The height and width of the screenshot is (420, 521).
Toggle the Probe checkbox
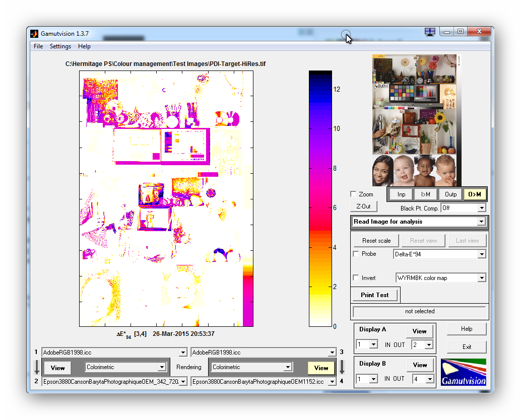[x=356, y=254]
